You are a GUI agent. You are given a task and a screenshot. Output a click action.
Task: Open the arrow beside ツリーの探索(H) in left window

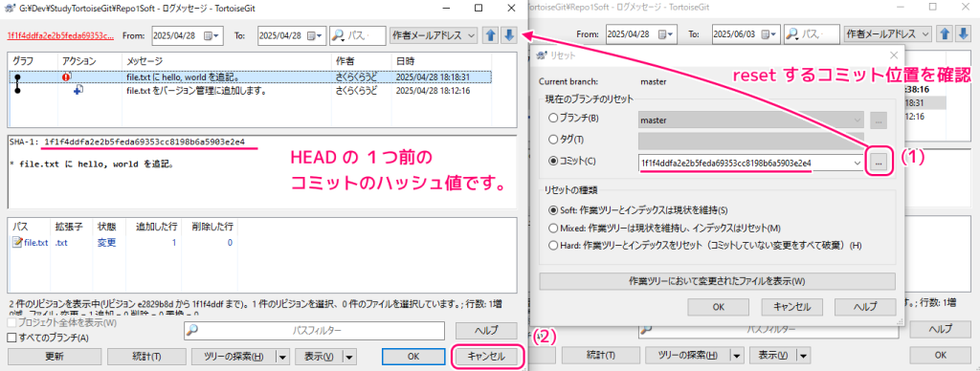click(283, 357)
